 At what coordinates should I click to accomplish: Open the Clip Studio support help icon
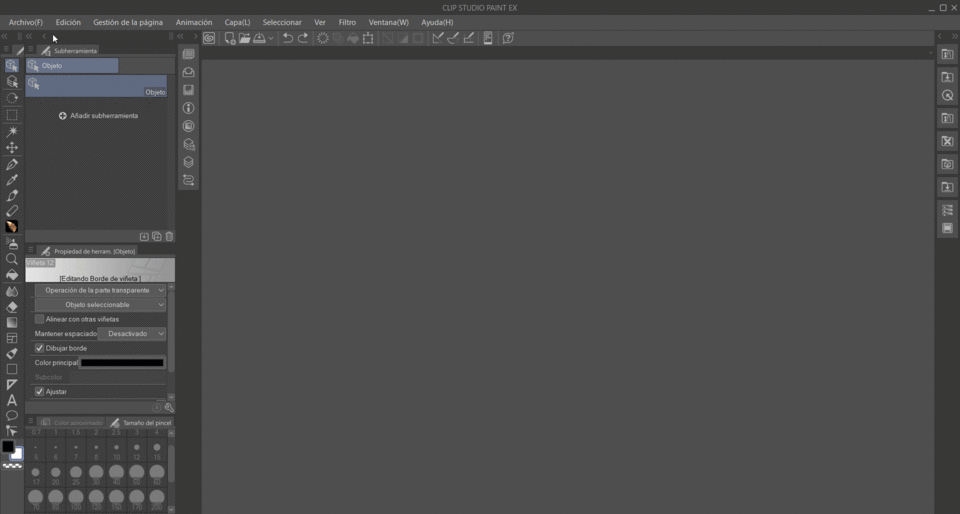508,38
